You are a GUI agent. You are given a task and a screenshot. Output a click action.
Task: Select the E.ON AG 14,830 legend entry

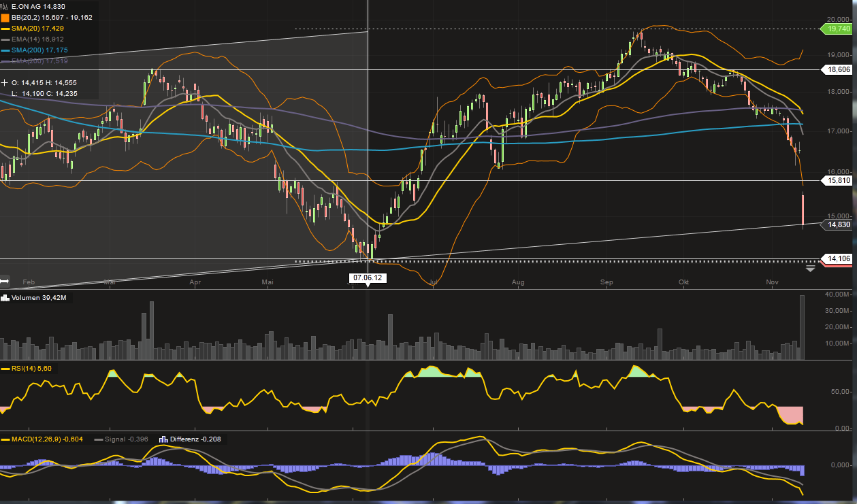(x=38, y=6)
